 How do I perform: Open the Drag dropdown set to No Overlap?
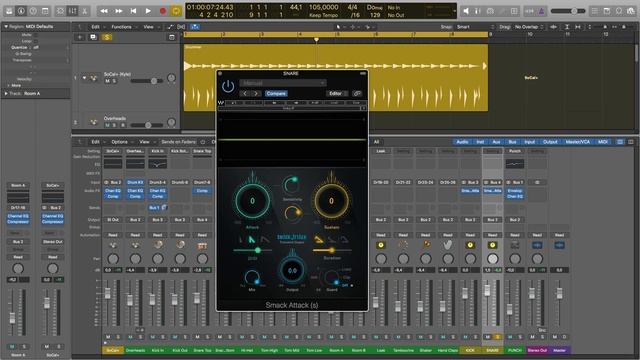pos(529,27)
